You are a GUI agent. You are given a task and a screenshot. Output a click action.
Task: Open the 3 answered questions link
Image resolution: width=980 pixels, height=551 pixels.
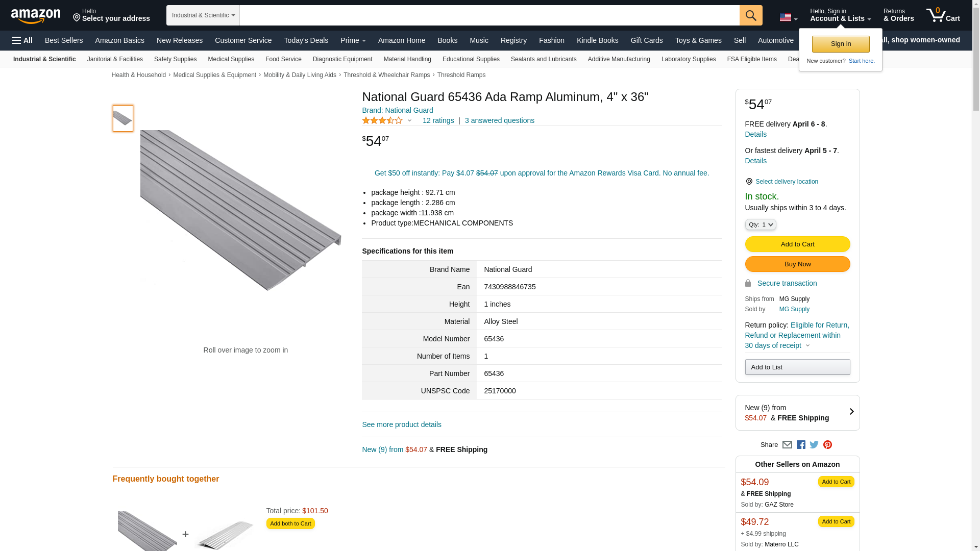(x=499, y=121)
